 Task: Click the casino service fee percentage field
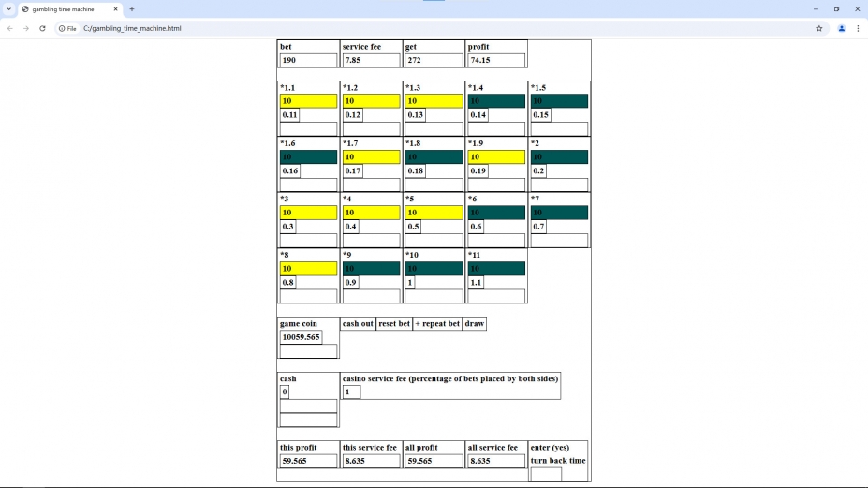click(x=351, y=392)
